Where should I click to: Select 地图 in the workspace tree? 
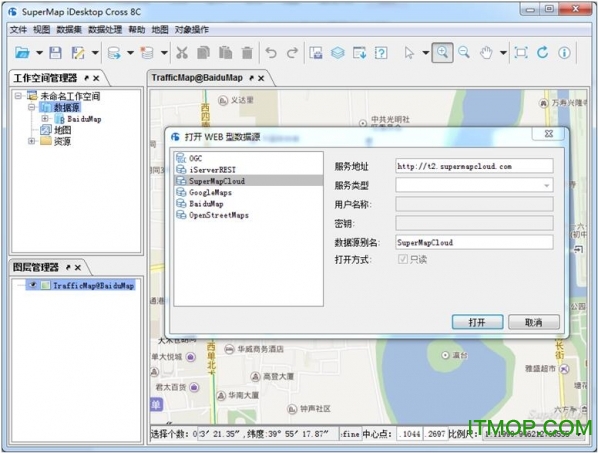[63, 130]
